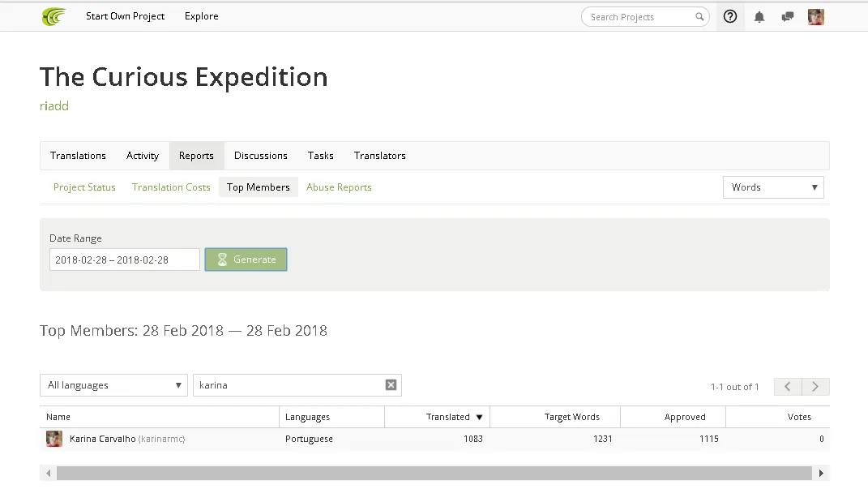Go to next results page arrow
The image size is (868, 502).
(815, 387)
